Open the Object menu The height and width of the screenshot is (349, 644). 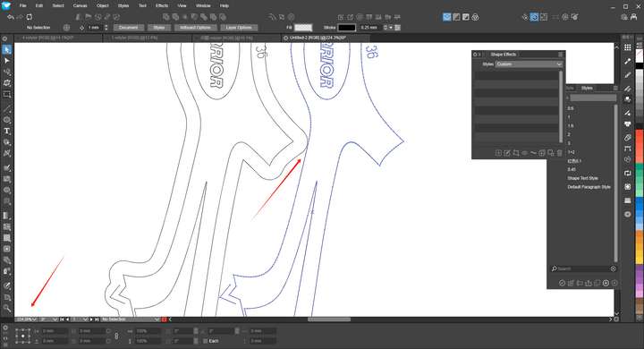pos(102,5)
